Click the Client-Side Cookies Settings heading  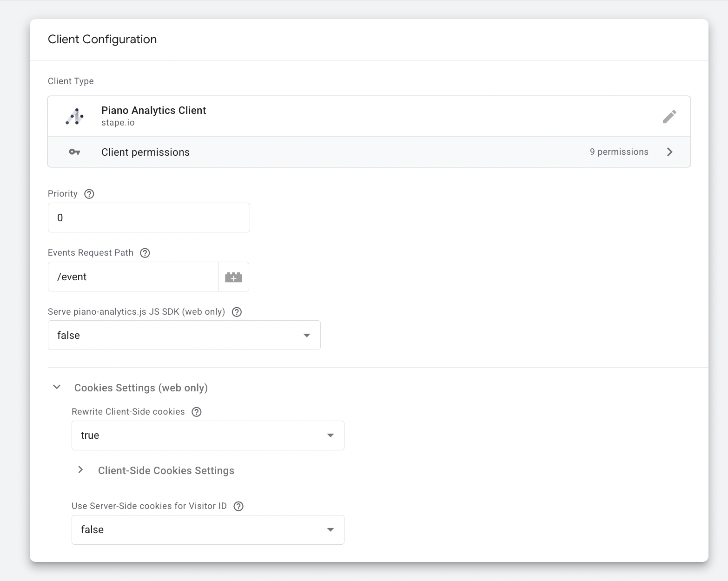(166, 470)
